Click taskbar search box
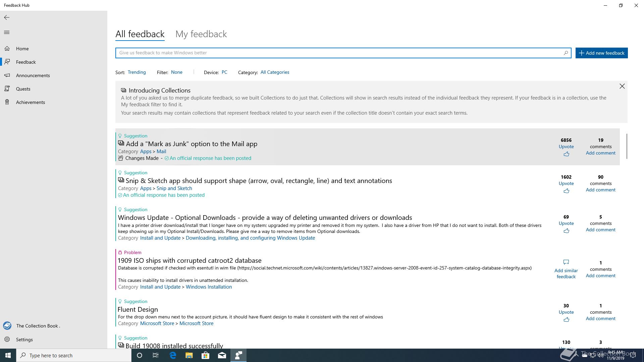Viewport: 644px width, 362px height. coord(74,355)
